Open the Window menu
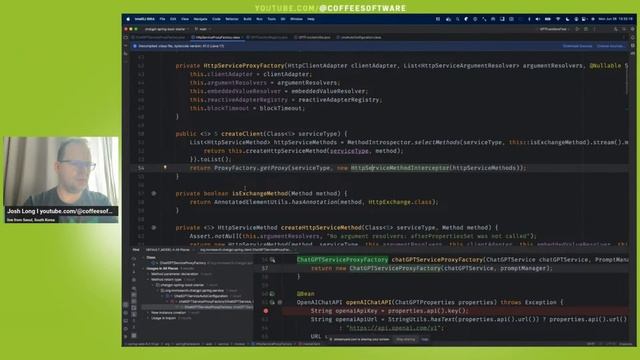The width and height of the screenshot is (640, 360). pos(296,19)
